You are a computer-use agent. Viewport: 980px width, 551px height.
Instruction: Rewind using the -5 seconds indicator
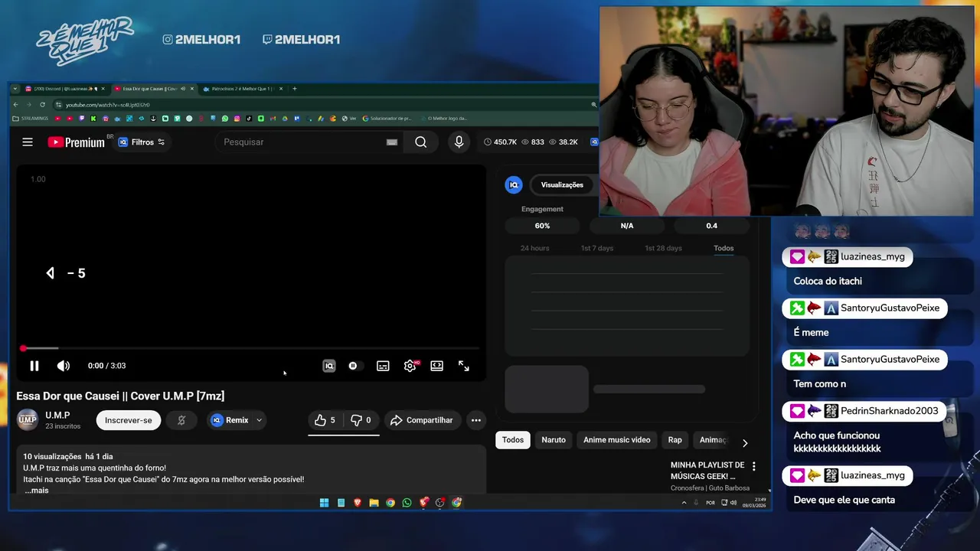coord(66,273)
